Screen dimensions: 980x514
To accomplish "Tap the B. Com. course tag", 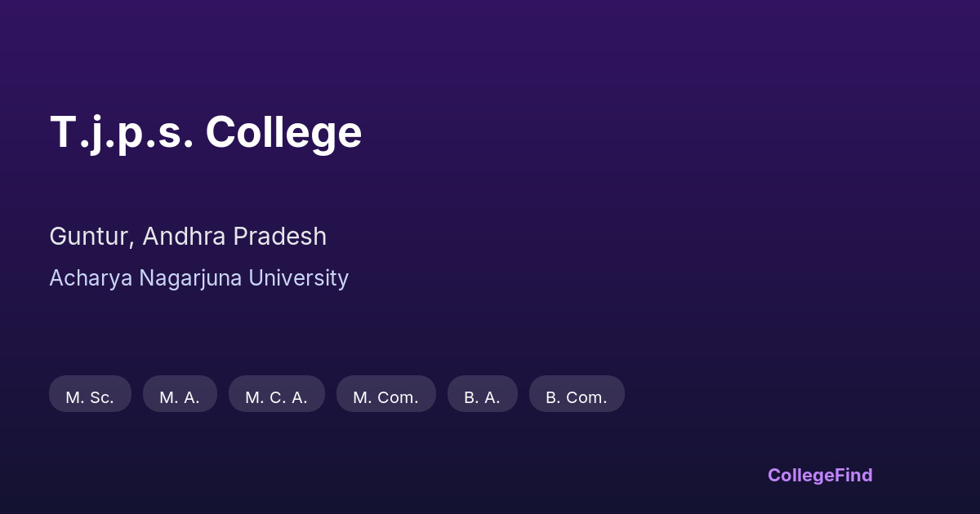I will click(x=577, y=397).
